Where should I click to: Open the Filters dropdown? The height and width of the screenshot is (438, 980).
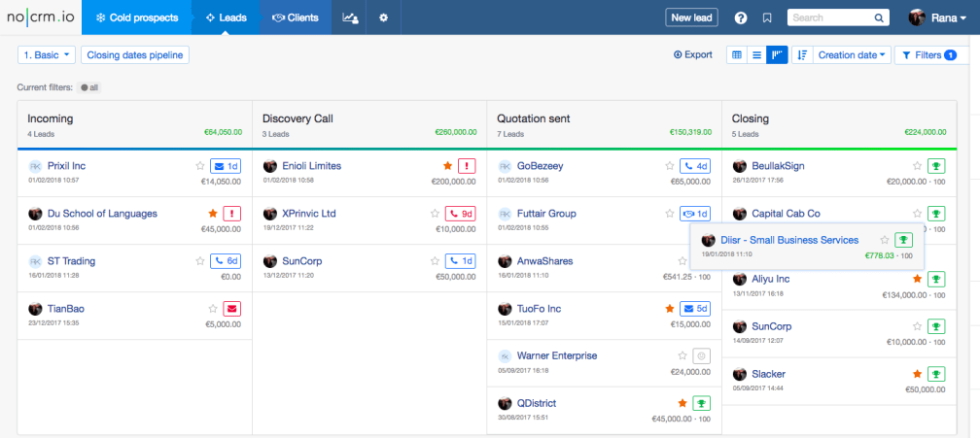(x=929, y=55)
